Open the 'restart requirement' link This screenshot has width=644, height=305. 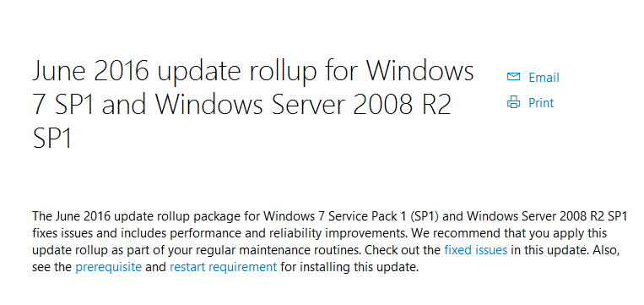point(224,267)
